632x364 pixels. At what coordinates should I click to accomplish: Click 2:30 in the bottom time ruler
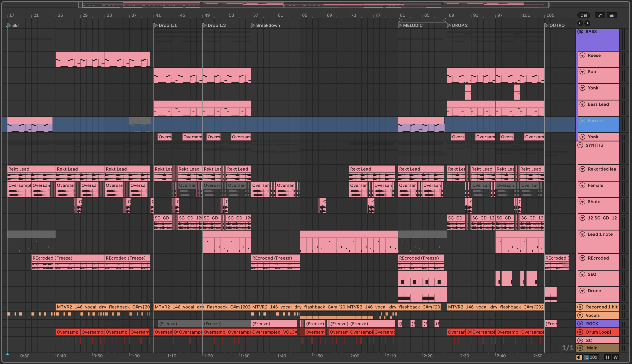tap(464, 356)
